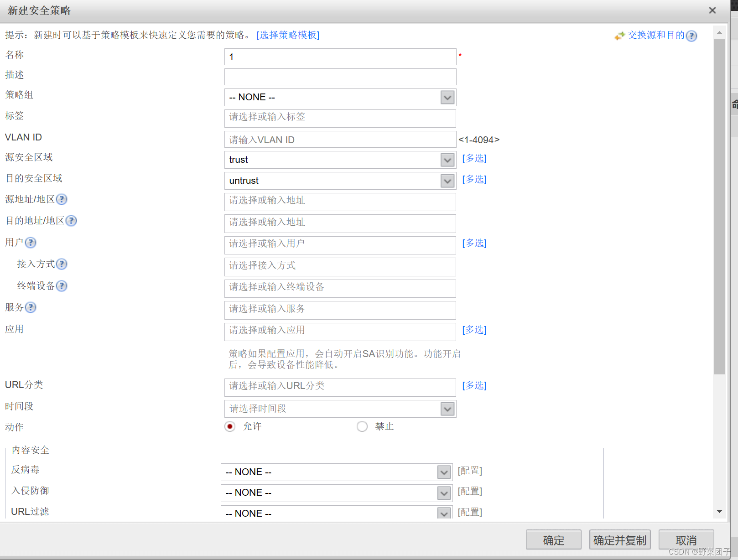Open help icon next to 接入方式
Screen dimensions: 738x560
[62, 264]
